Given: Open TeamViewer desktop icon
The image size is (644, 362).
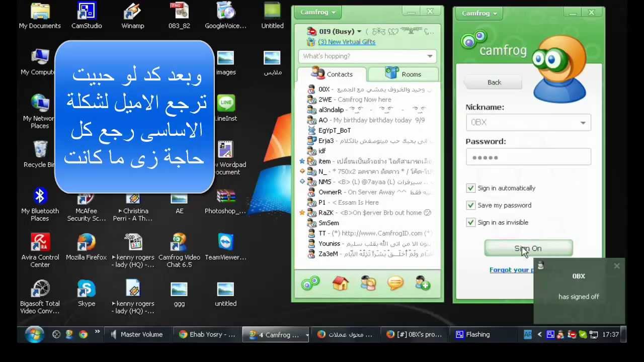Looking at the screenshot, I should click(x=225, y=247).
